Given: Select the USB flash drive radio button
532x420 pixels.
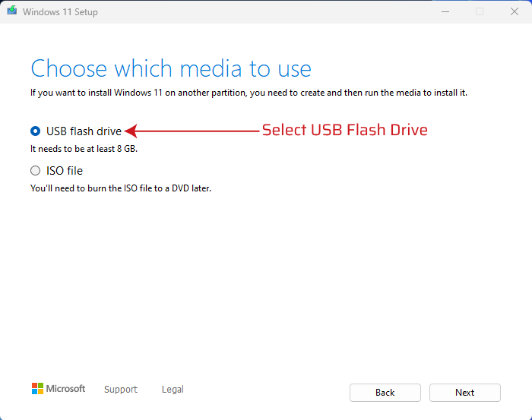Looking at the screenshot, I should 35,131.
